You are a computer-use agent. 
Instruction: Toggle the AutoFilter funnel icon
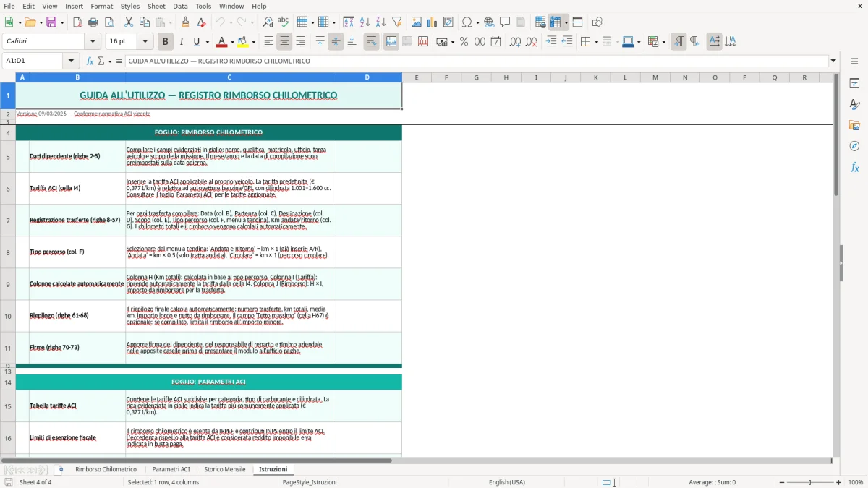pos(396,22)
